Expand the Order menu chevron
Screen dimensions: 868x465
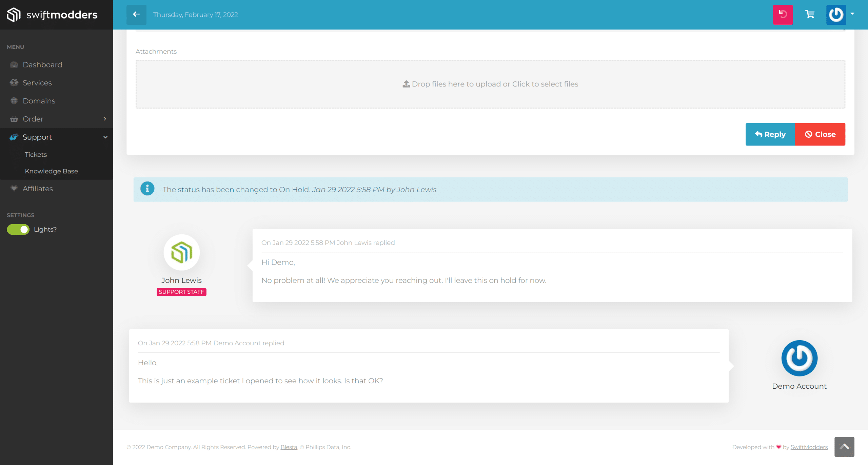[105, 119]
